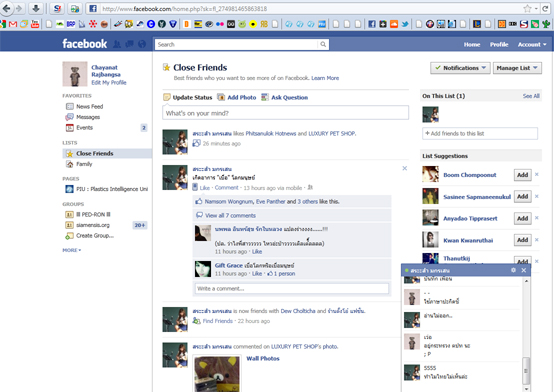Viewport: 554px width, 392px height.
Task: Open Wall Photos album link
Action: [263, 358]
